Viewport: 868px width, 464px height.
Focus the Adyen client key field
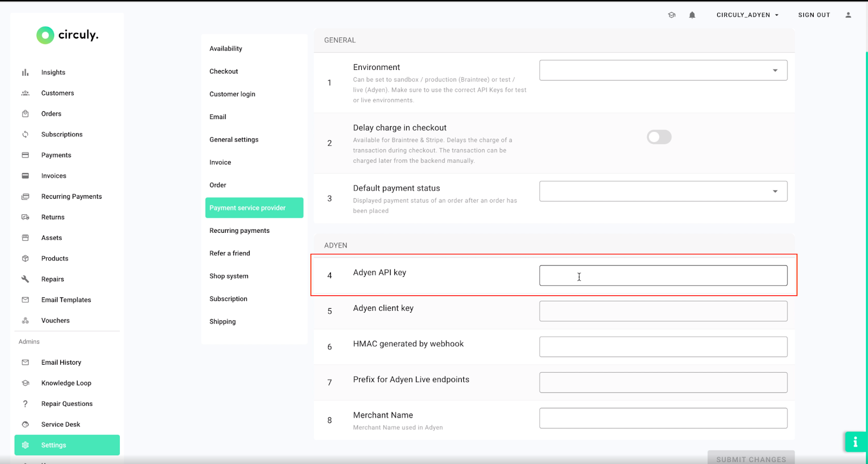tap(663, 311)
